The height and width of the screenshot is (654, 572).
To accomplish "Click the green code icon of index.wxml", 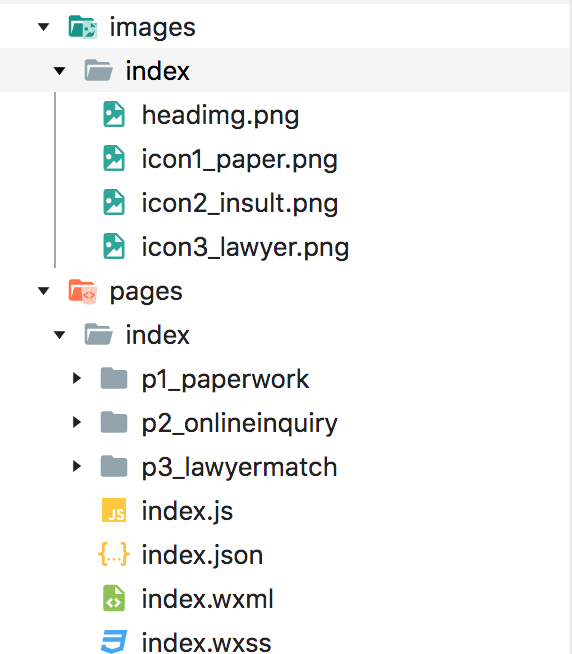I will pos(114,598).
